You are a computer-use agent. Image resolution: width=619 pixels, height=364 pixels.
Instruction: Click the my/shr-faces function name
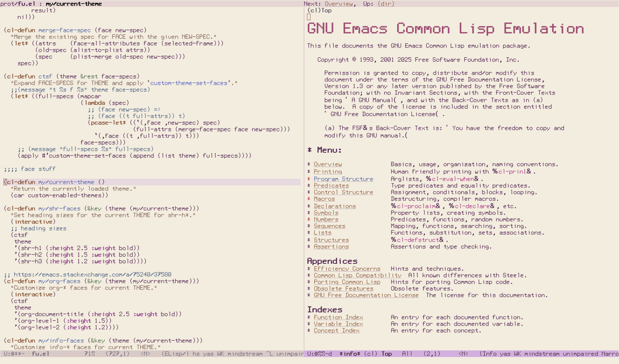(x=59, y=208)
